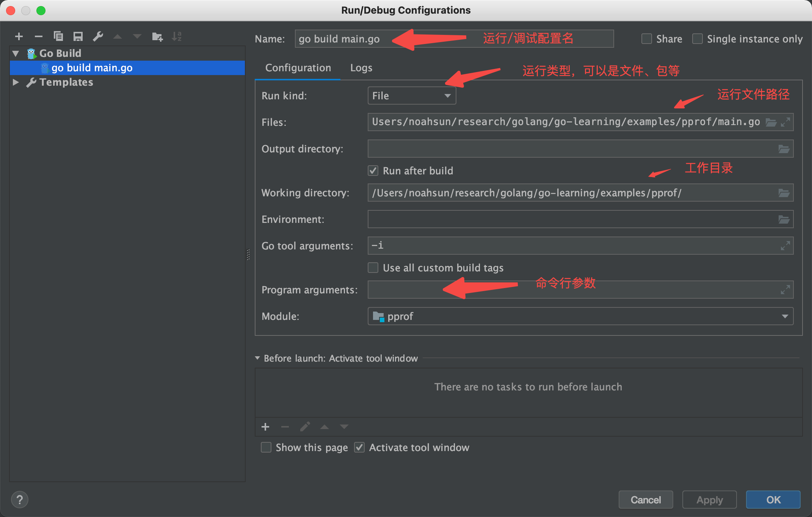Screen dimensions: 812x517
Task: Browse for the Files path
Action: tap(772, 122)
